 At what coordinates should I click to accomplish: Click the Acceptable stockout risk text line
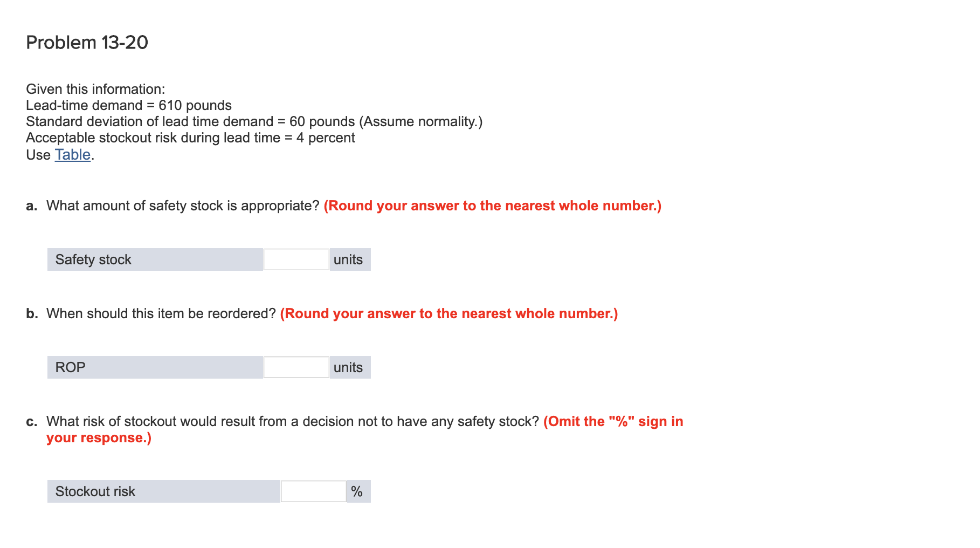point(190,138)
